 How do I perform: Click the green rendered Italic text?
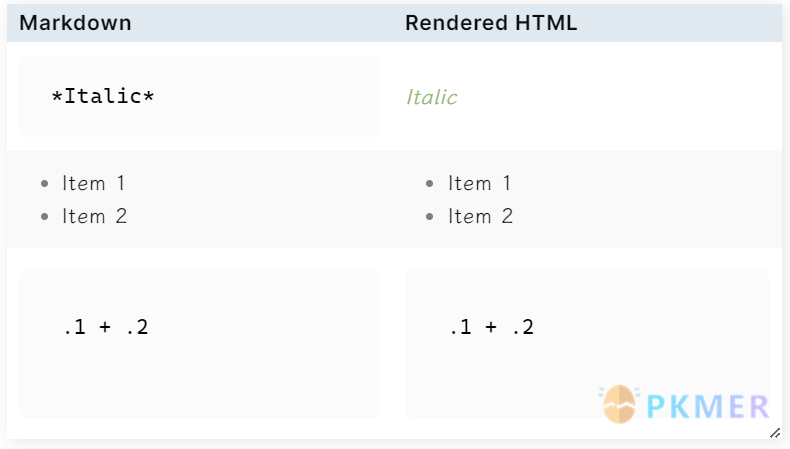[x=432, y=97]
